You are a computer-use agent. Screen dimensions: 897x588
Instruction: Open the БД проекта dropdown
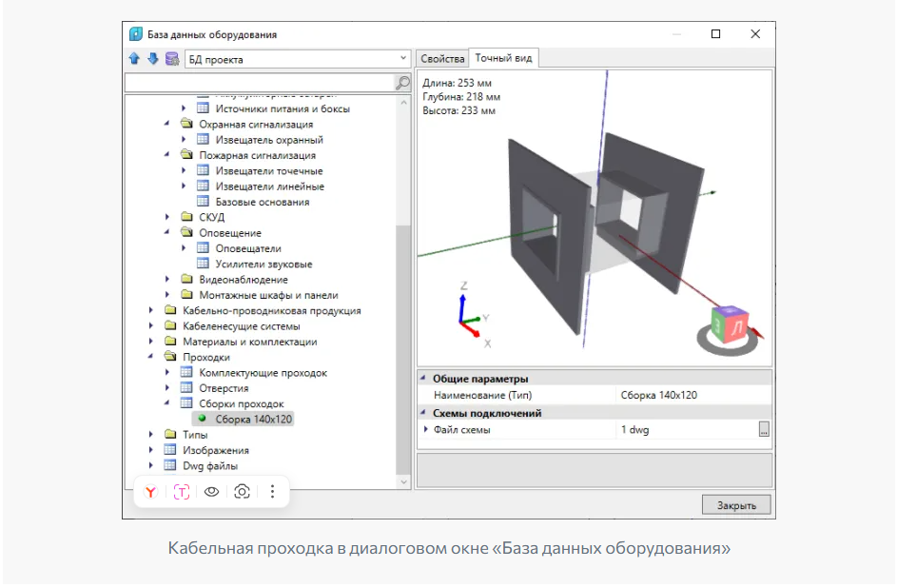click(297, 59)
